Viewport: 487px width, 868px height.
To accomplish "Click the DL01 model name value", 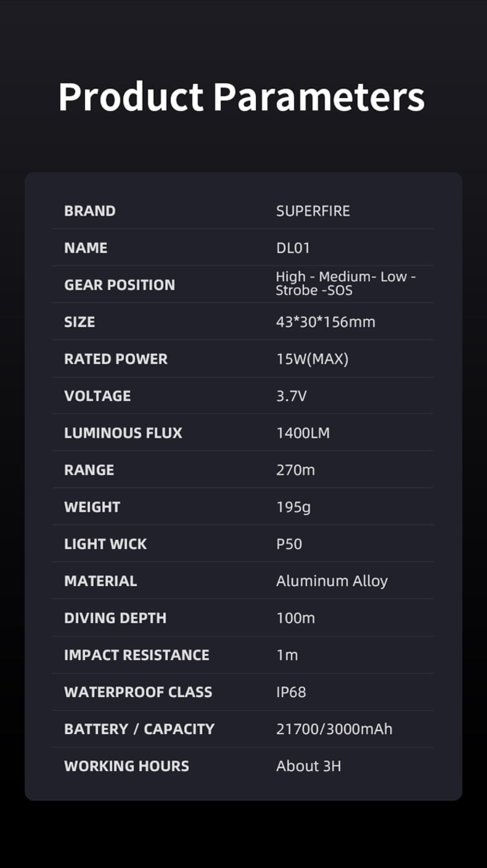I will click(293, 248).
